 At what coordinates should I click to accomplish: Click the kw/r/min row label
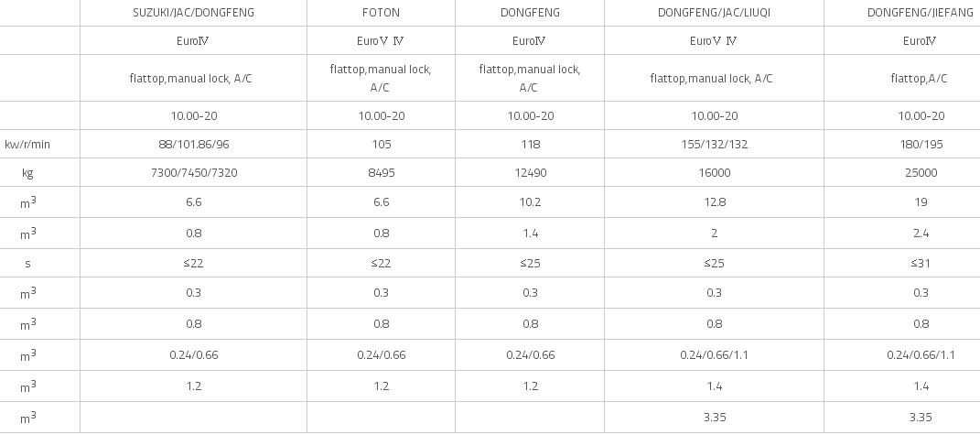pos(27,145)
